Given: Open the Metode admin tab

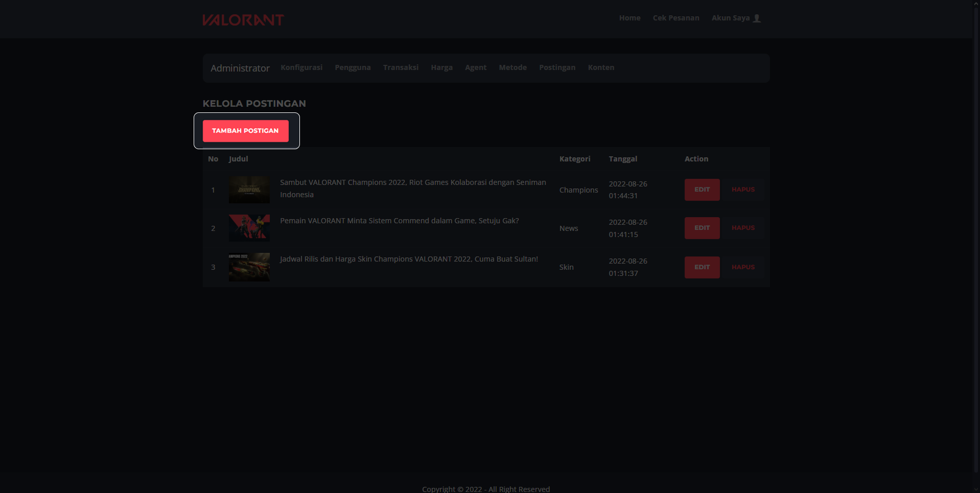Looking at the screenshot, I should (x=512, y=67).
